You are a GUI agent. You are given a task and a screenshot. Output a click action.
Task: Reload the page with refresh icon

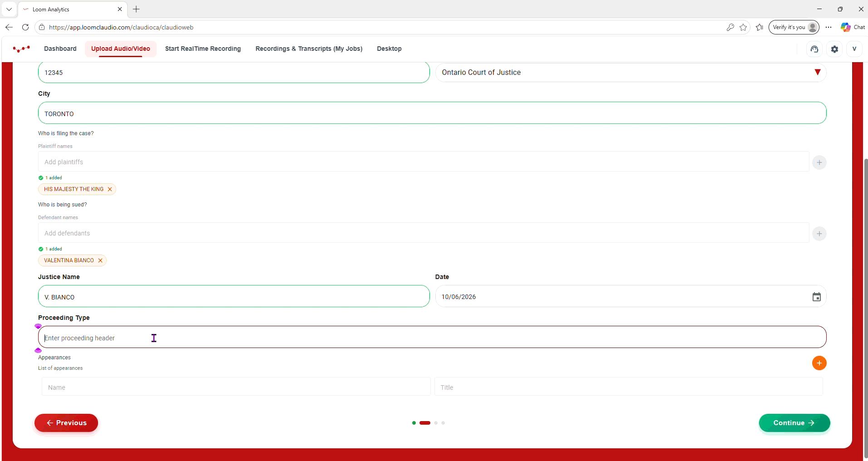[25, 27]
